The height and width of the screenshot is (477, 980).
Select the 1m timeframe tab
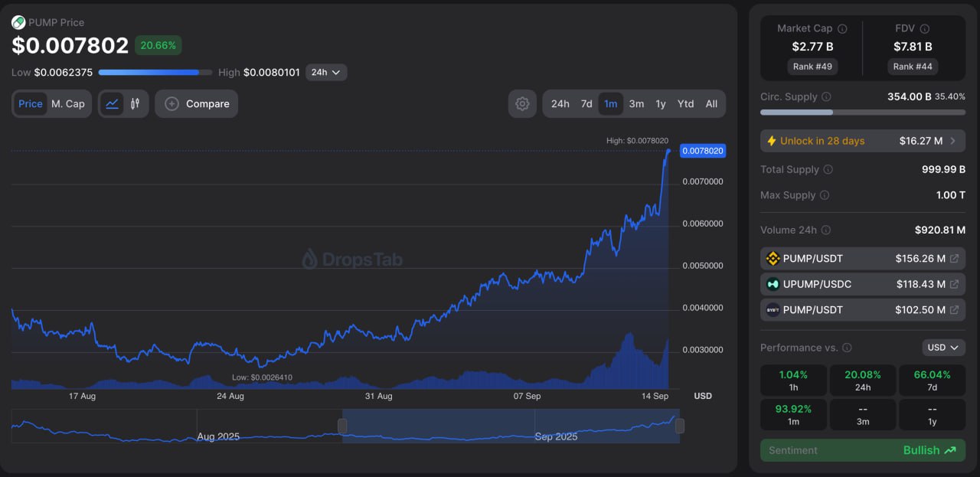tap(610, 103)
